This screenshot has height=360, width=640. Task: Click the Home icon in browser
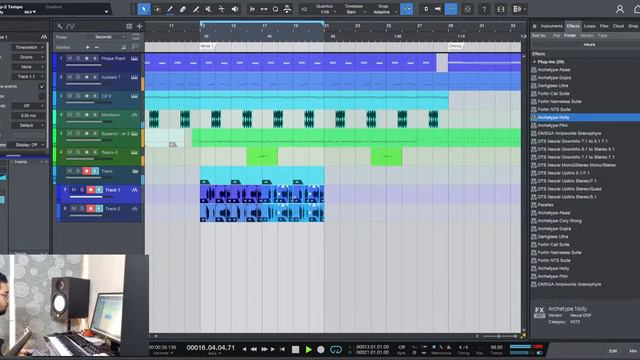(534, 26)
